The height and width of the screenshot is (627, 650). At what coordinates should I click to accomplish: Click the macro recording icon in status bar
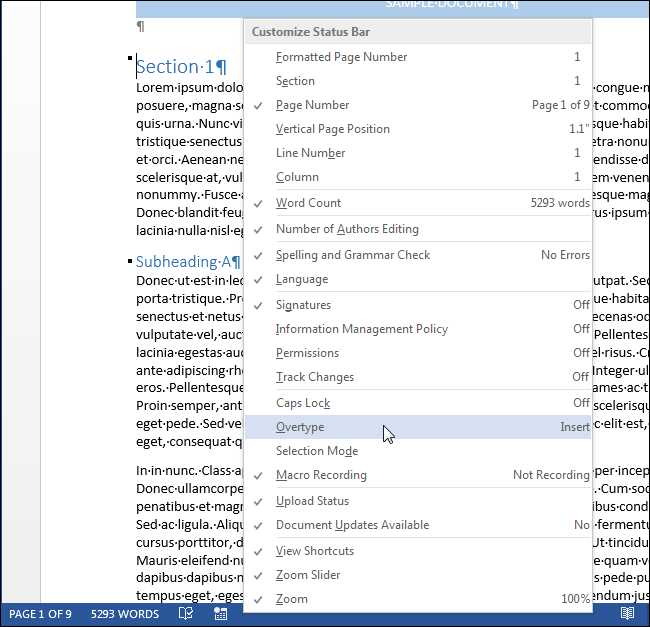point(221,614)
